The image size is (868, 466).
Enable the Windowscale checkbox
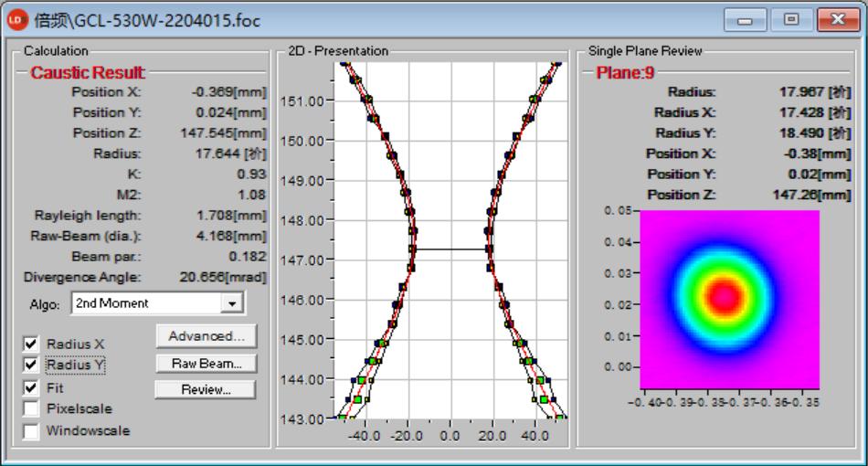32,431
